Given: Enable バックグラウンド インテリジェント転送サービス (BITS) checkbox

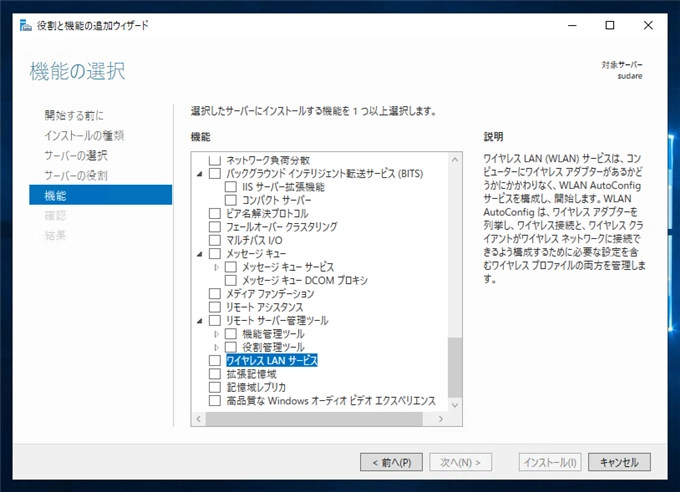Looking at the screenshot, I should point(215,174).
